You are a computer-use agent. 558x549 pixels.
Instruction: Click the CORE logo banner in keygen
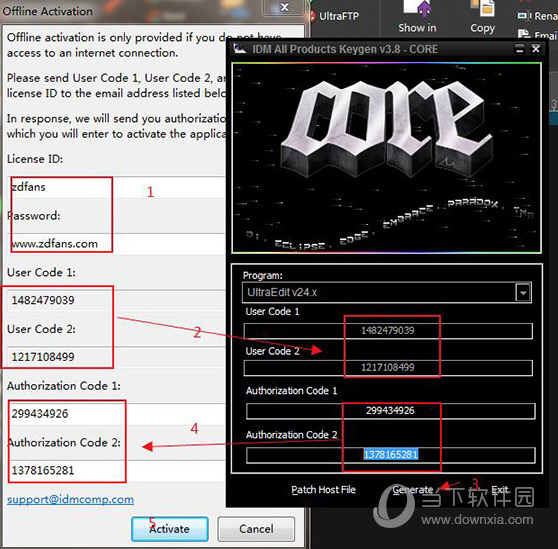pyautogui.click(x=386, y=158)
